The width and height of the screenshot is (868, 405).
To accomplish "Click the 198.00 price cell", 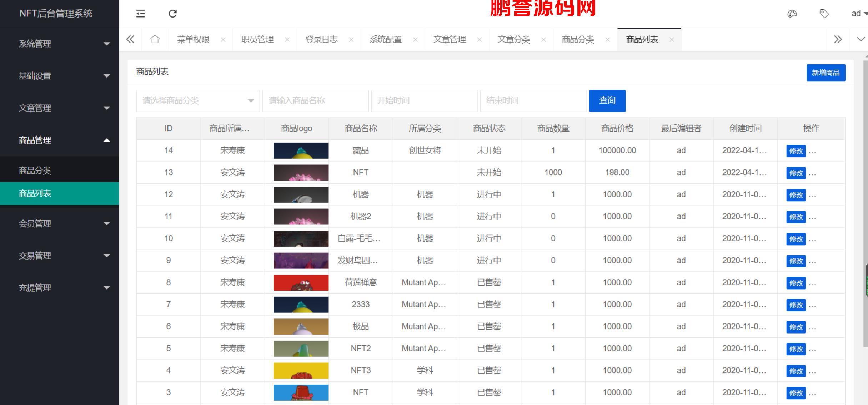I will [617, 172].
